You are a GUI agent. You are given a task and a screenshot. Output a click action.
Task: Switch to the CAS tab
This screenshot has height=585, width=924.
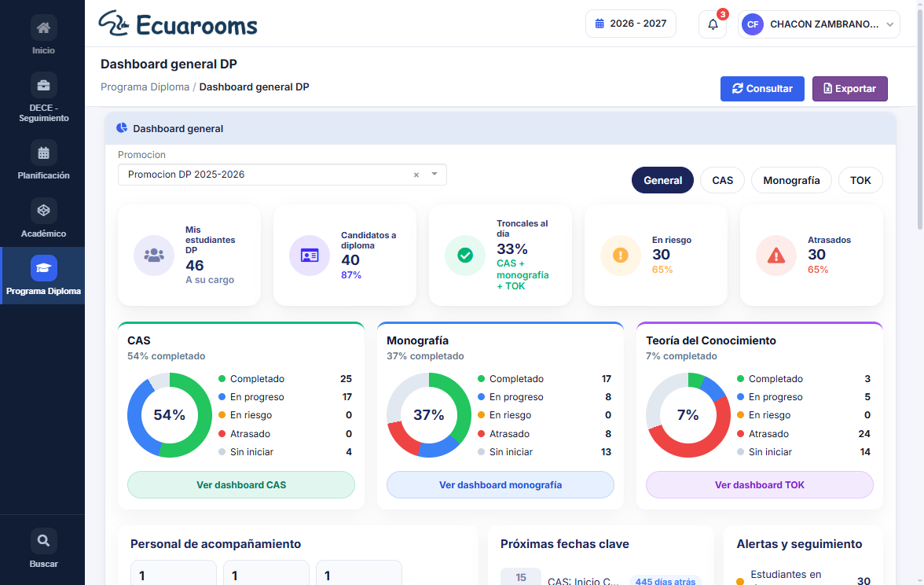pyautogui.click(x=723, y=181)
